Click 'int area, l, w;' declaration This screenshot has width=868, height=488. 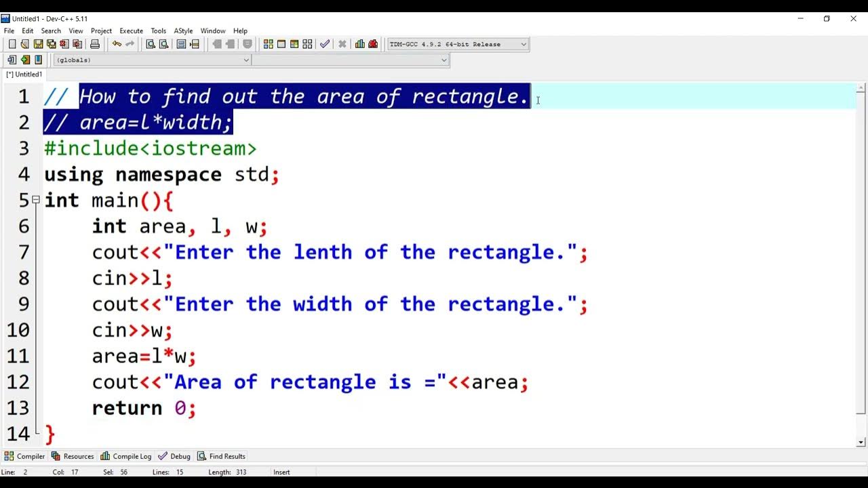point(180,226)
